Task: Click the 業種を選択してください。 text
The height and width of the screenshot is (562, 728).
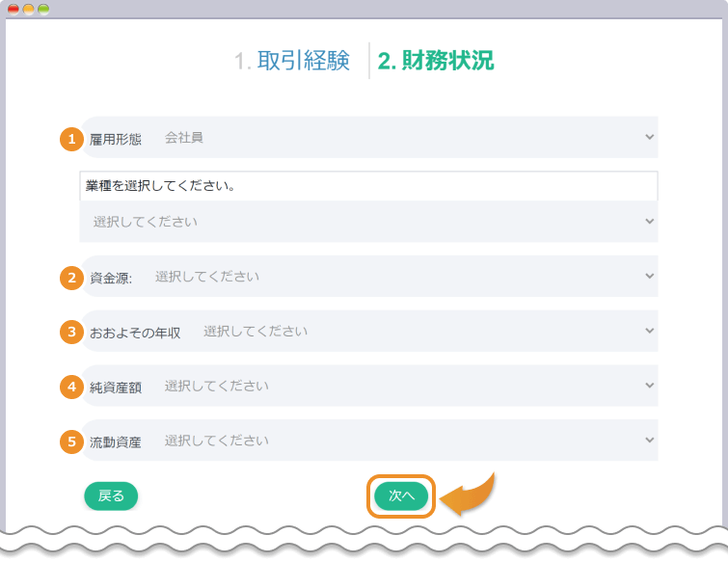Action: pos(161,186)
